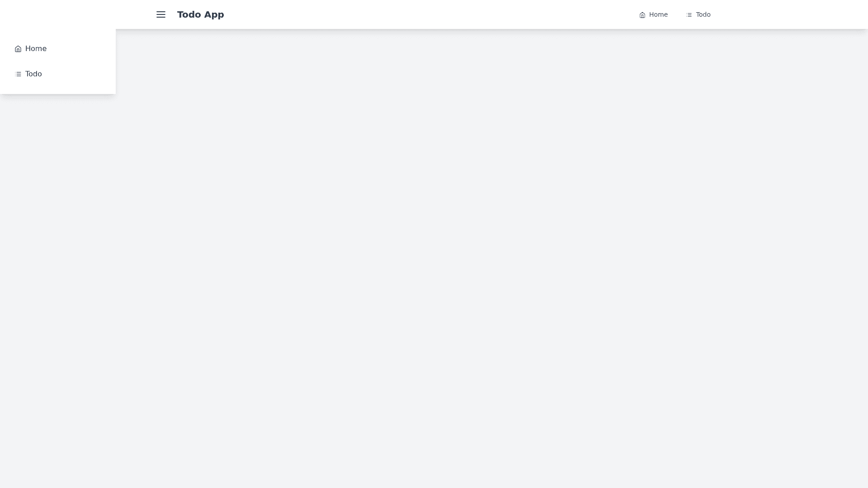Open Home from the sidebar menu
868x488 pixels.
(x=58, y=49)
